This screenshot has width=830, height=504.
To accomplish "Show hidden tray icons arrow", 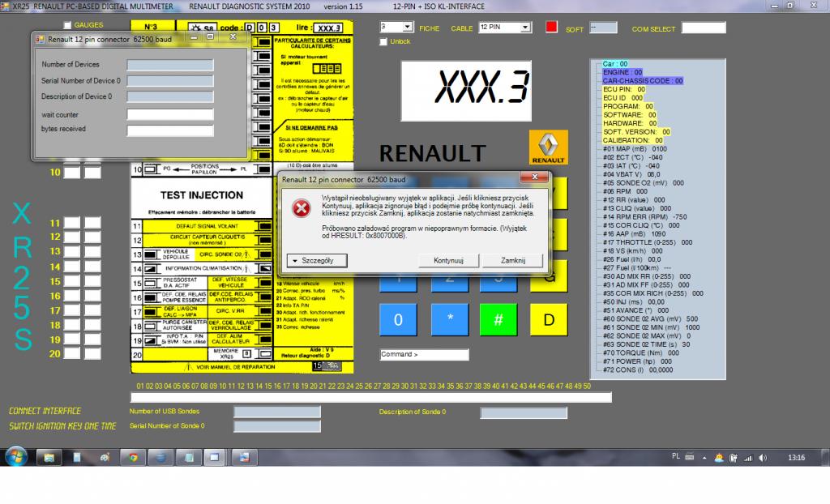I will [704, 458].
